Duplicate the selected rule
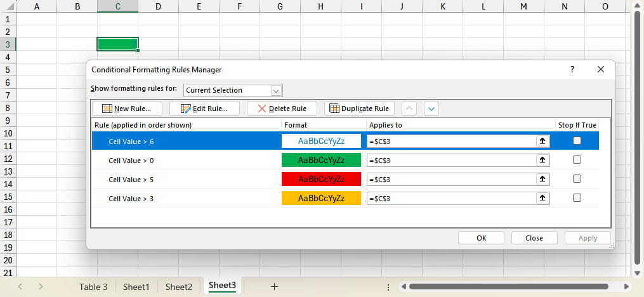 358,109
